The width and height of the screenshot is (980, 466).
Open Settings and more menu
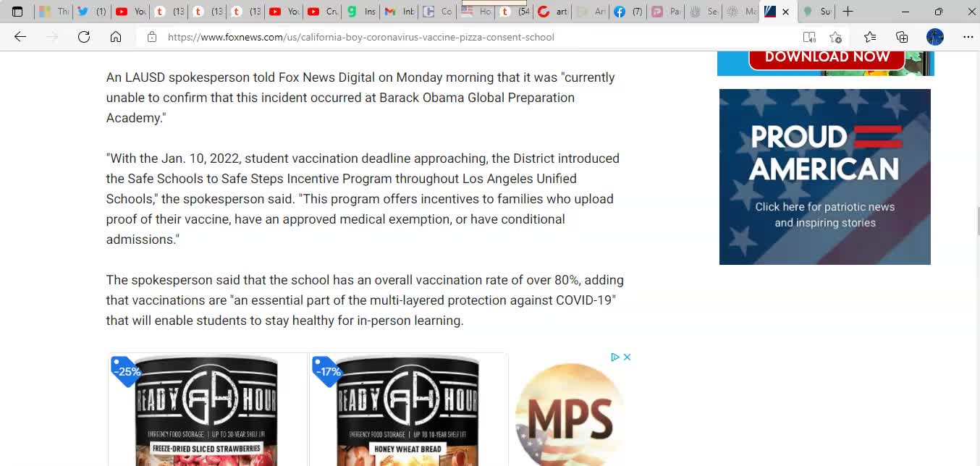click(x=968, y=37)
